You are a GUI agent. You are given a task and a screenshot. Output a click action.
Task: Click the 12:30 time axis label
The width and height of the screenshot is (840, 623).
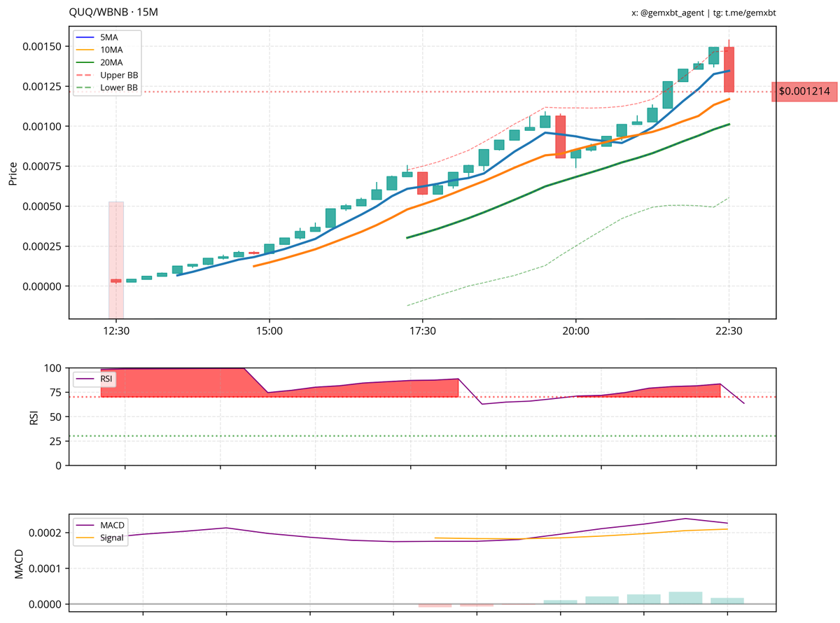[x=115, y=331]
